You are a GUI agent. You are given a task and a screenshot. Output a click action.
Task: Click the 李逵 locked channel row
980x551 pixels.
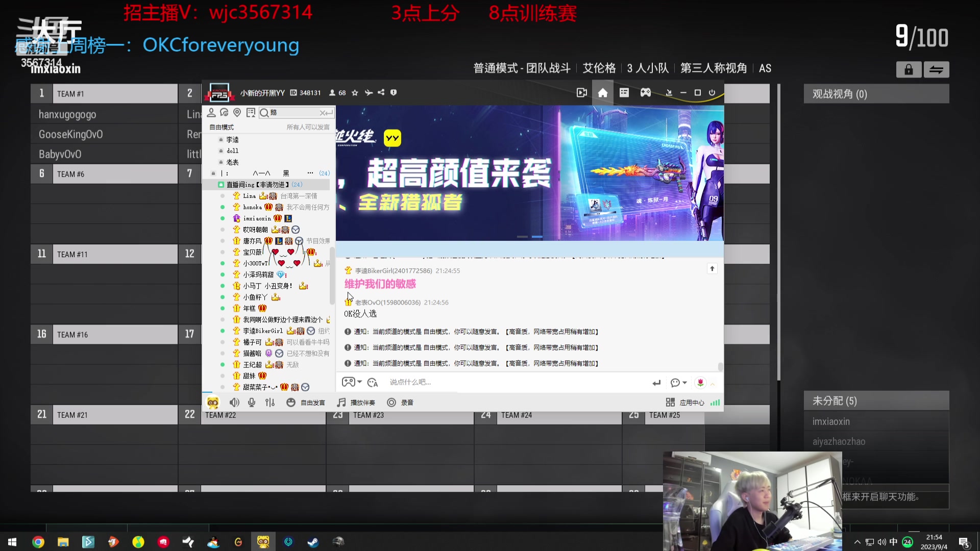click(232, 139)
